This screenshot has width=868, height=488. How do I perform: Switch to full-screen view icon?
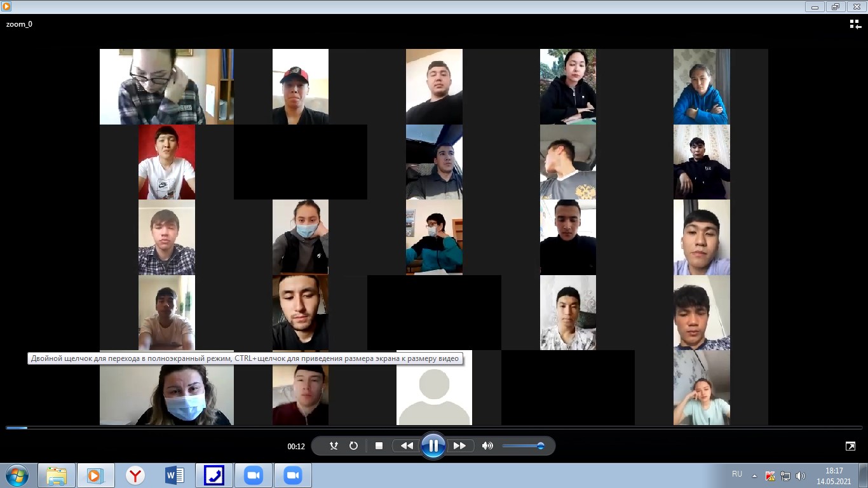(x=850, y=446)
